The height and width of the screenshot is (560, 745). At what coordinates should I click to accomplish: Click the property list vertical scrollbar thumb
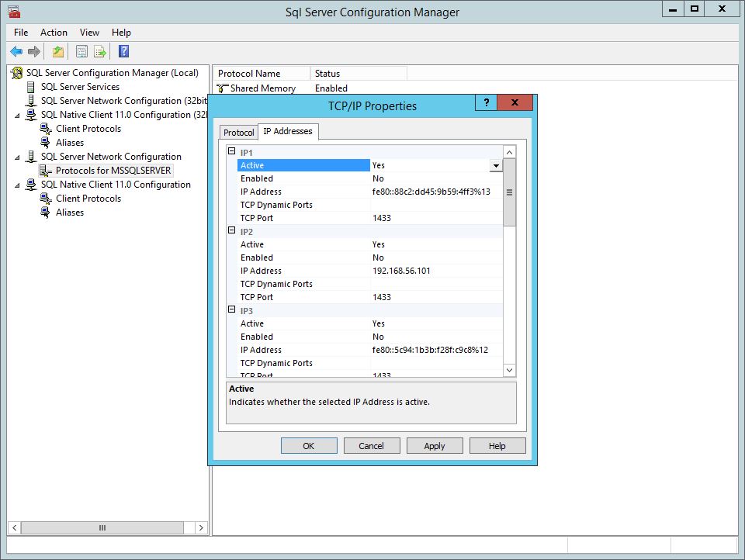(509, 192)
